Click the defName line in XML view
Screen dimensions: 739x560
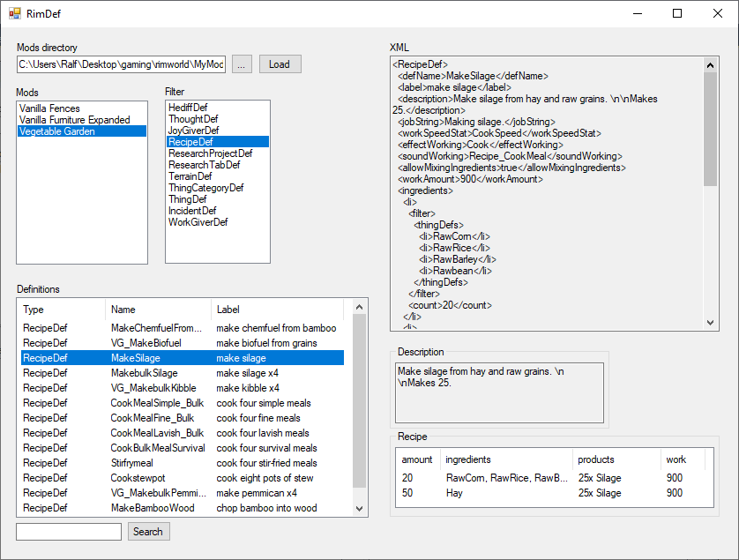473,76
